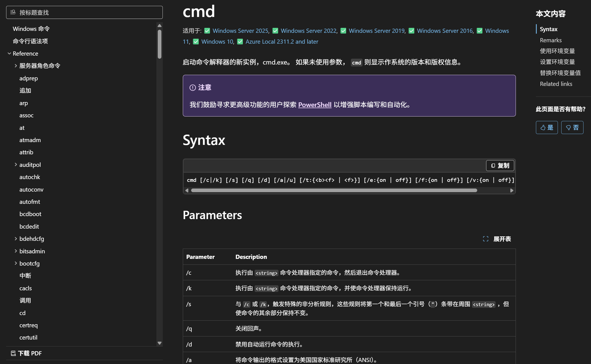Click the left scroll arrow of the code block
Image resolution: width=591 pixels, height=364 pixels.
pos(187,190)
